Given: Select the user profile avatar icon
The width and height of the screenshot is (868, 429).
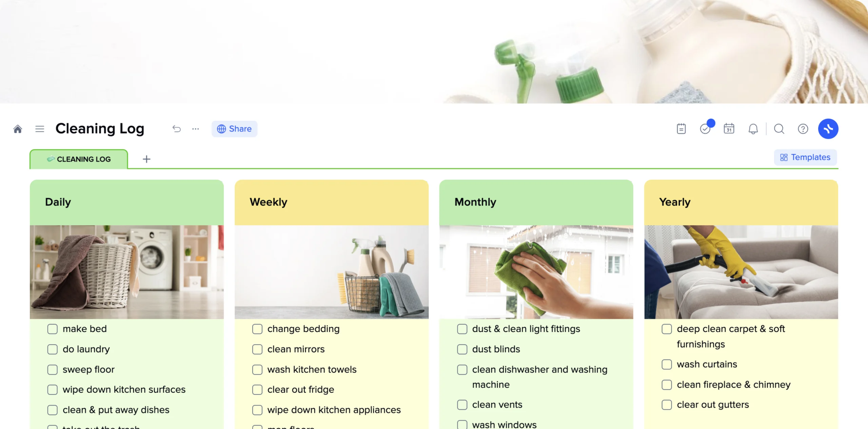Looking at the screenshot, I should pos(829,128).
